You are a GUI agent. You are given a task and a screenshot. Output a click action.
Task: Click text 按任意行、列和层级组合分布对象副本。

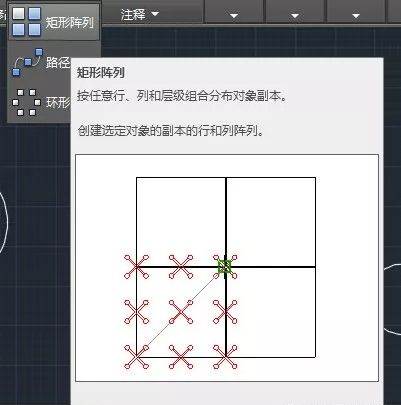[x=182, y=96]
